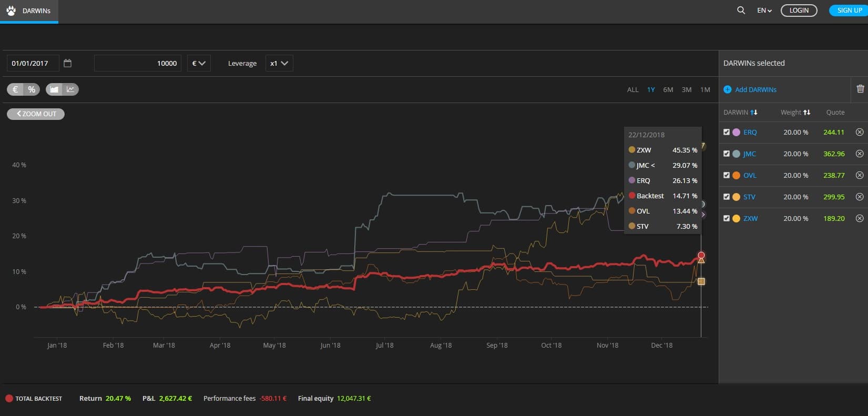This screenshot has width=868, height=416.
Task: Click the ERQ purple color dot
Action: click(x=736, y=132)
